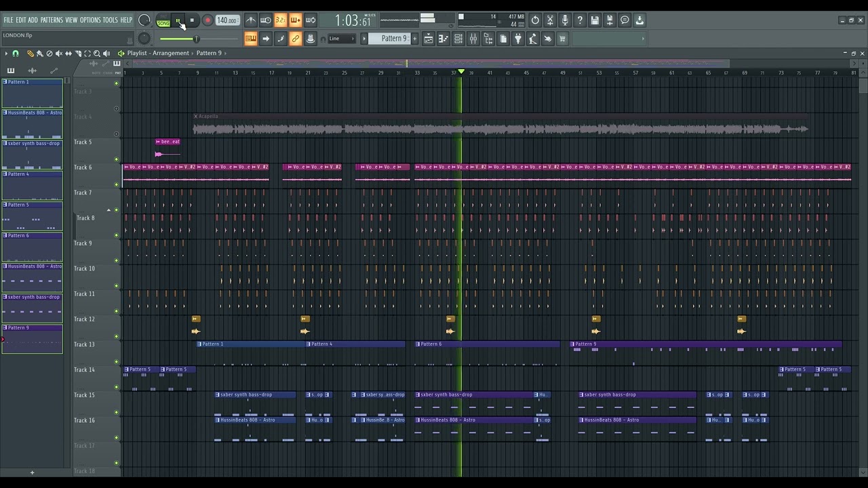Save the project with floppy icon

[x=595, y=20]
